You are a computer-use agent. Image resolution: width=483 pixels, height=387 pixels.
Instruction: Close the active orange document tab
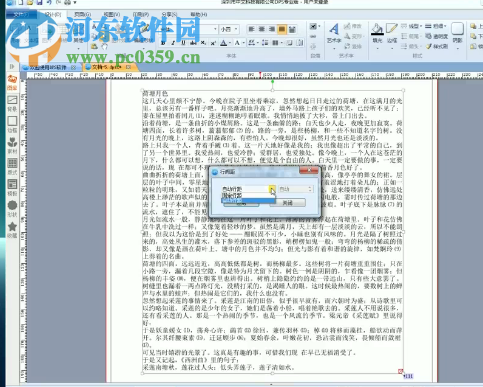tap(128, 67)
